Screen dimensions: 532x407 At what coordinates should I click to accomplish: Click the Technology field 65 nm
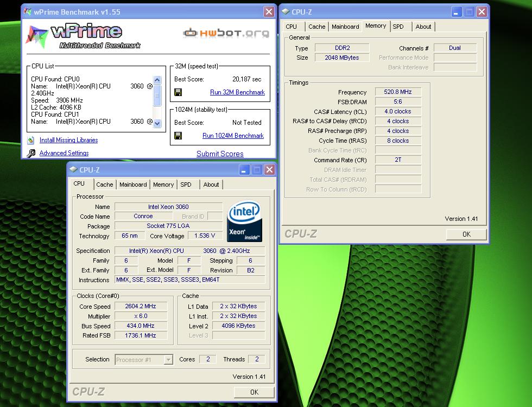pos(130,236)
